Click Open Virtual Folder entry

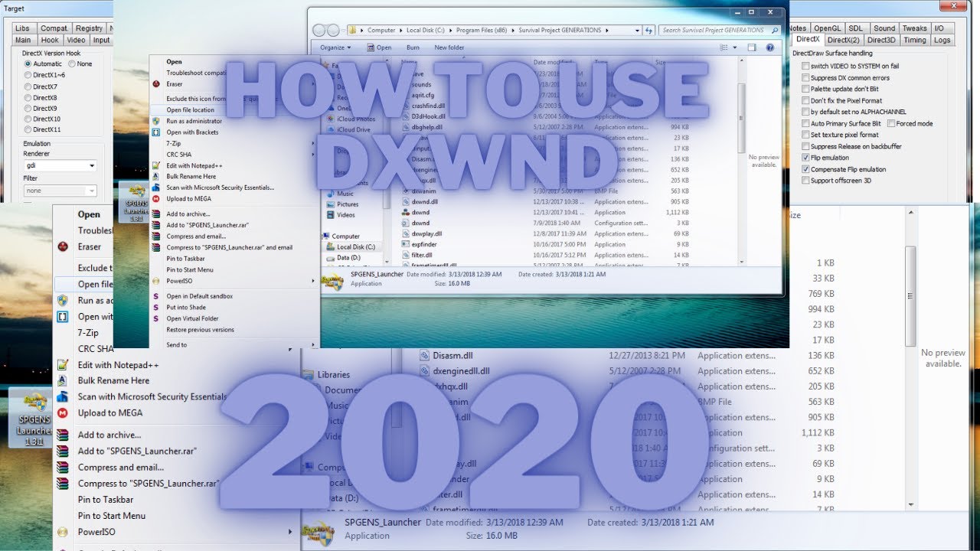192,318
